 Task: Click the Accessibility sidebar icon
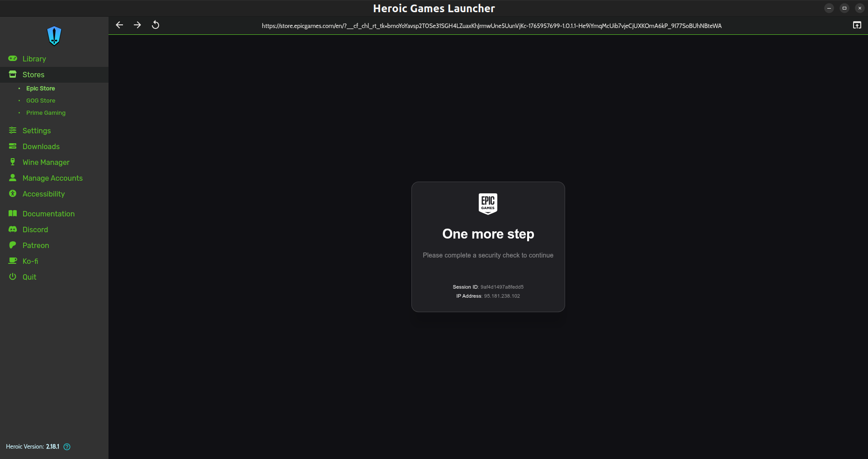[x=12, y=194]
